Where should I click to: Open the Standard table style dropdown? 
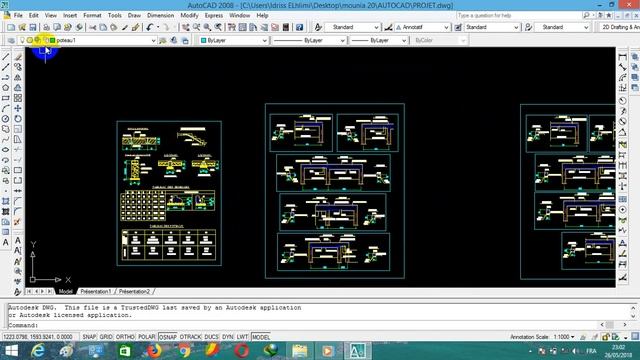[492, 27]
